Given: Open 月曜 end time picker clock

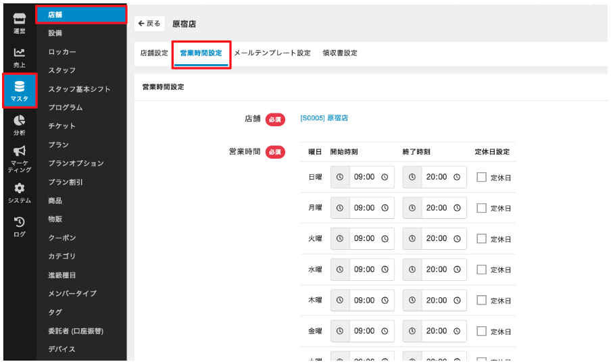Looking at the screenshot, I should [457, 208].
